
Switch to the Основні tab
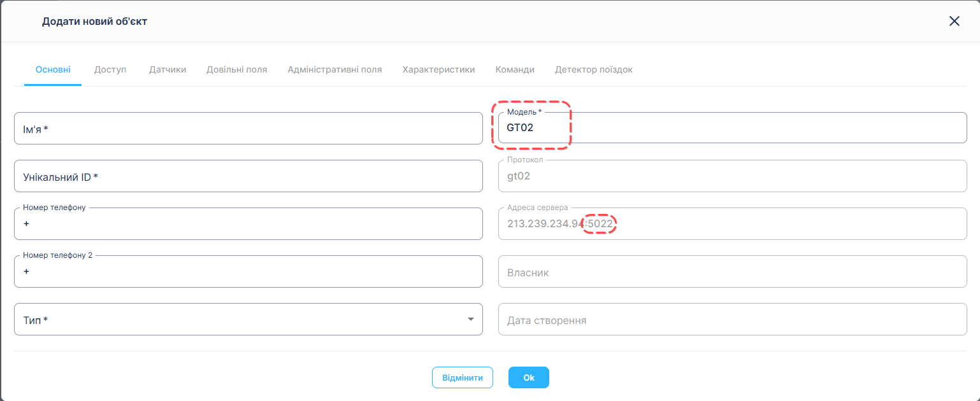click(53, 69)
